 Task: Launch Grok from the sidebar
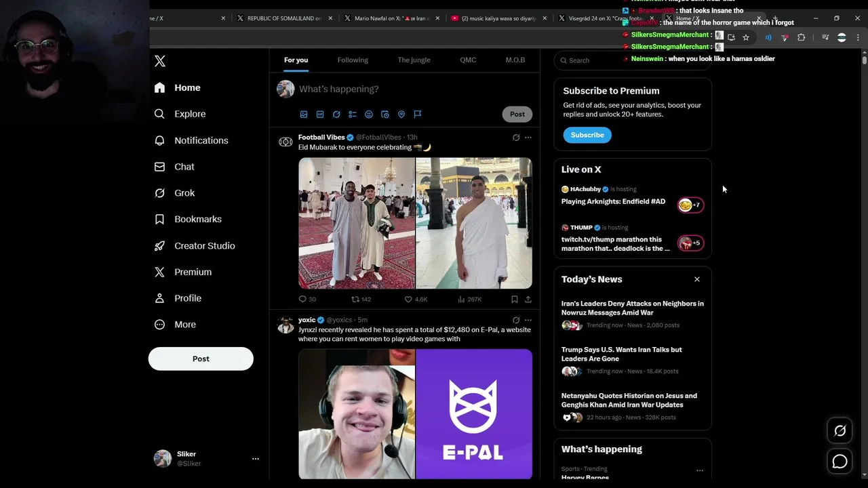pos(175,193)
